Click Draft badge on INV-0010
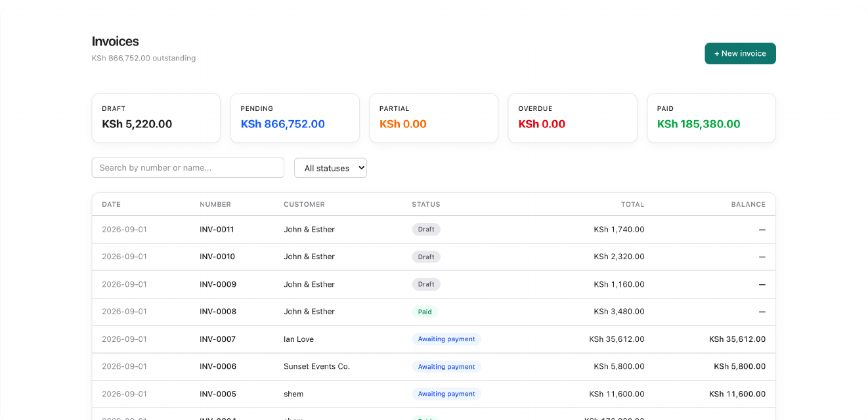Viewport: 868px width, 420px height. (426, 257)
